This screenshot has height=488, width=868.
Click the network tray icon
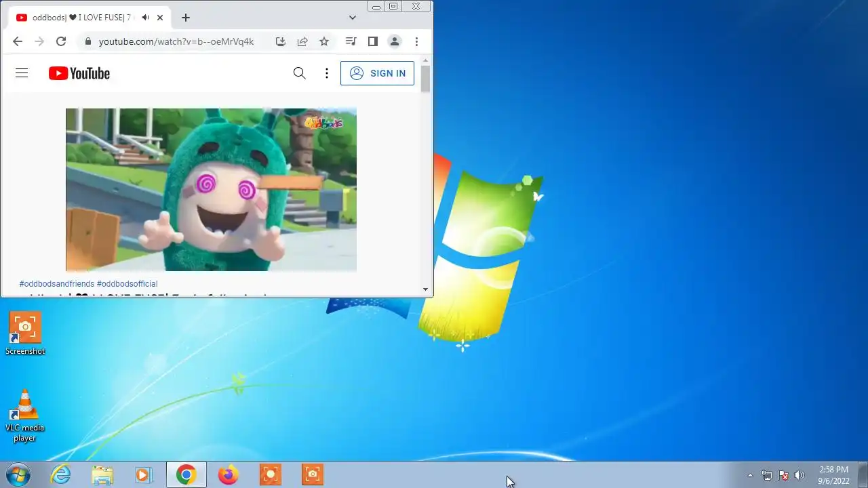click(767, 475)
